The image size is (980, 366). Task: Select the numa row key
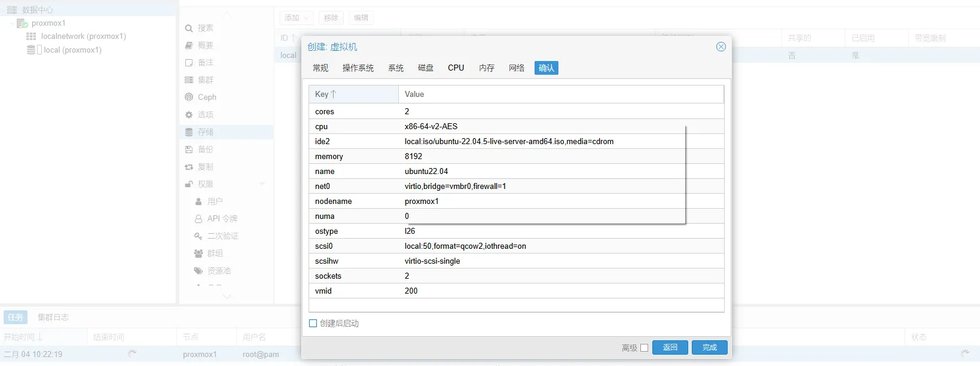tap(325, 216)
